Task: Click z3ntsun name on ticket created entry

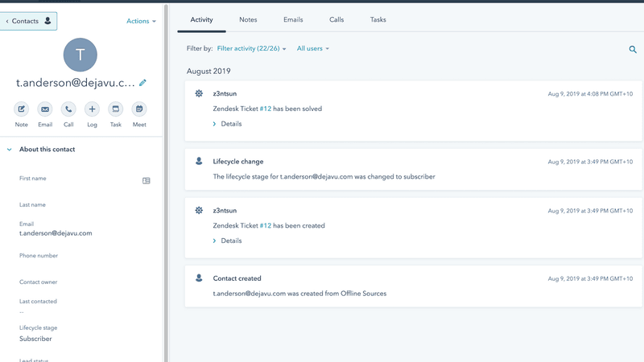Action: point(225,211)
